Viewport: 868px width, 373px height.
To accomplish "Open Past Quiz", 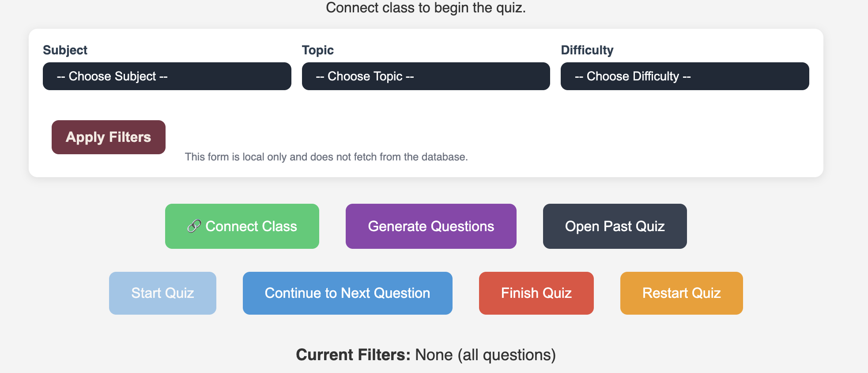I will [x=615, y=226].
